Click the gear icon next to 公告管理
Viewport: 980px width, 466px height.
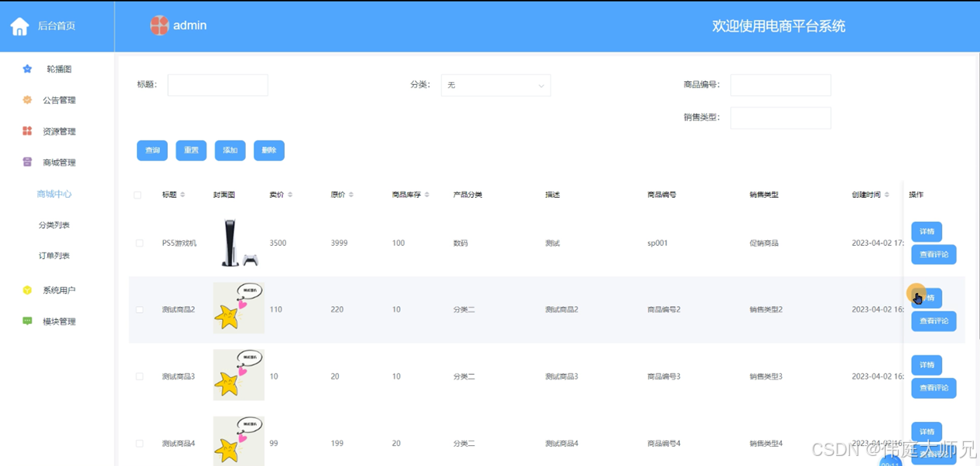[27, 100]
